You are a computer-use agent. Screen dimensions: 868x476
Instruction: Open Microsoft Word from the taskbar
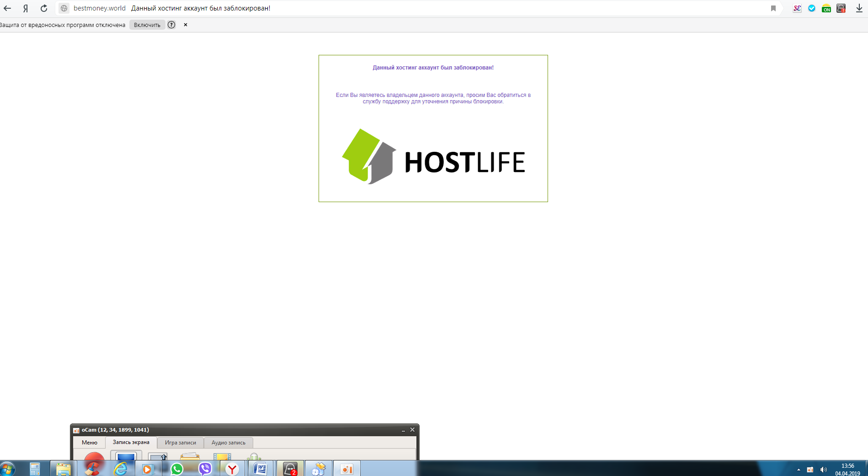pos(261,469)
